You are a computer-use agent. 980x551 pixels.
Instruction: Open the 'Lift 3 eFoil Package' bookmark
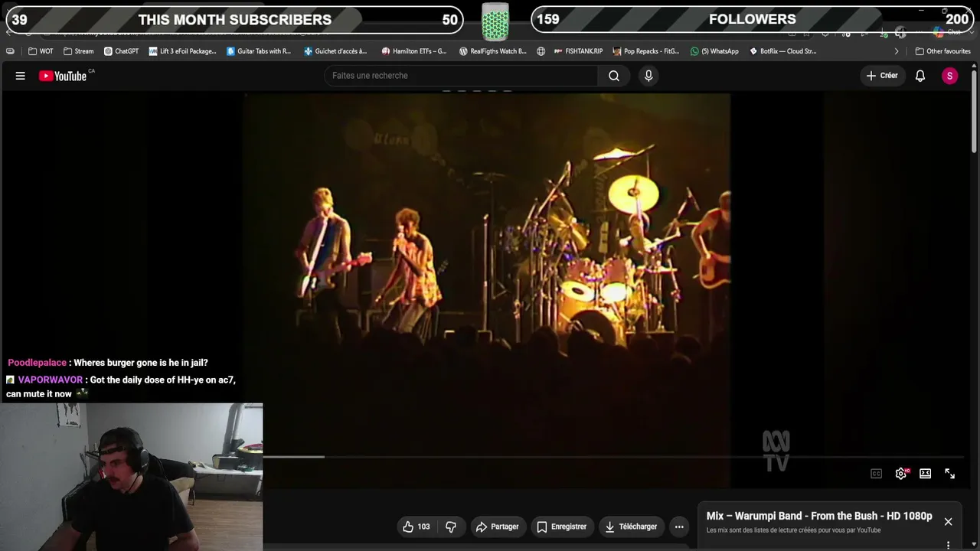click(183, 51)
